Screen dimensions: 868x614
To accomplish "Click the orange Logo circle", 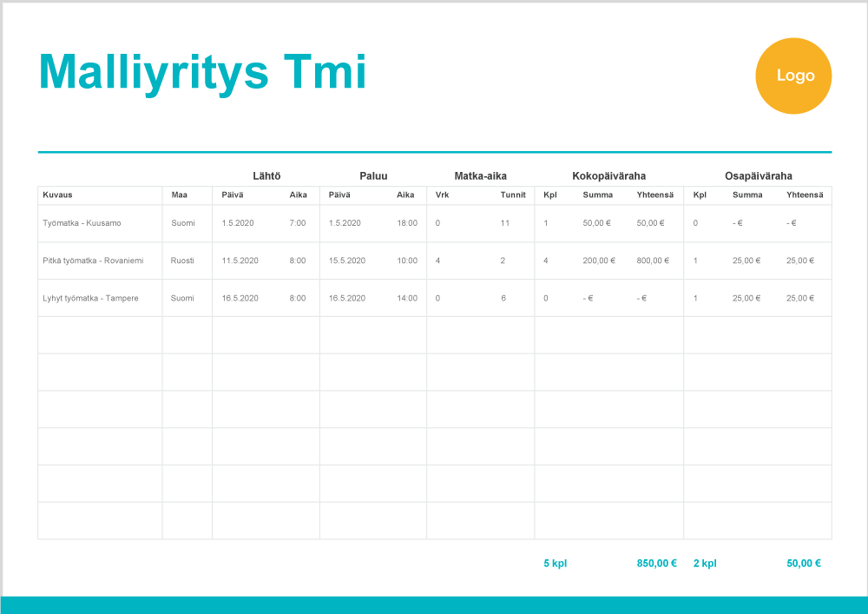I will pos(793,76).
